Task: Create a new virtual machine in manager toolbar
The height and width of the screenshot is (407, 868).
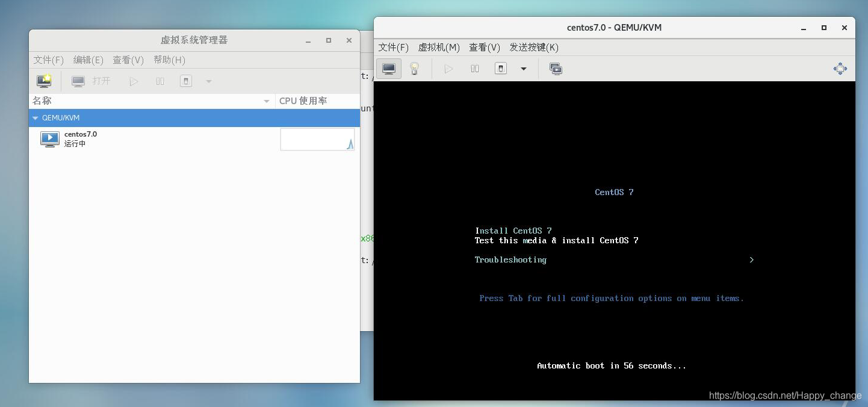Action: click(x=44, y=81)
